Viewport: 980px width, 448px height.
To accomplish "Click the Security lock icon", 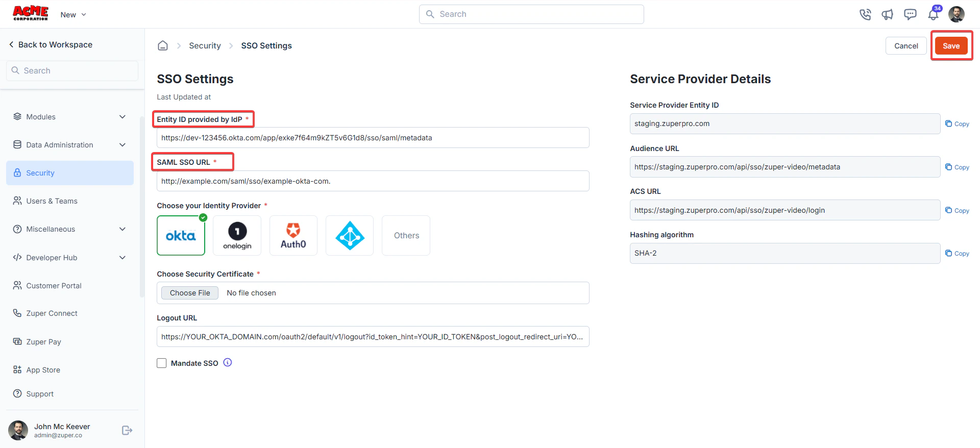I will (17, 172).
